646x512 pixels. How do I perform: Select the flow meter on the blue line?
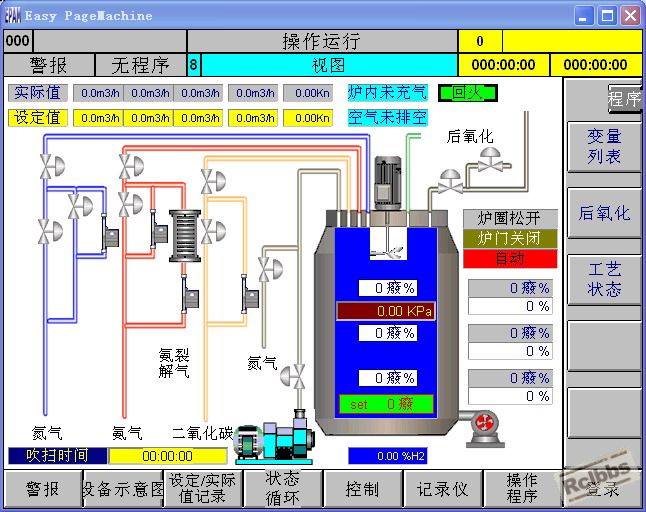pos(110,233)
